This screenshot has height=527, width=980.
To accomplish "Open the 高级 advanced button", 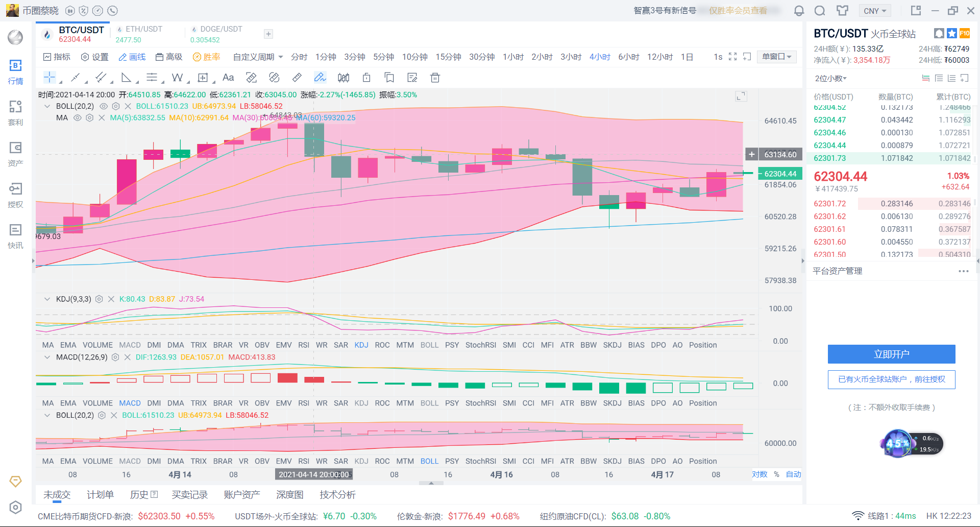I will tap(169, 57).
